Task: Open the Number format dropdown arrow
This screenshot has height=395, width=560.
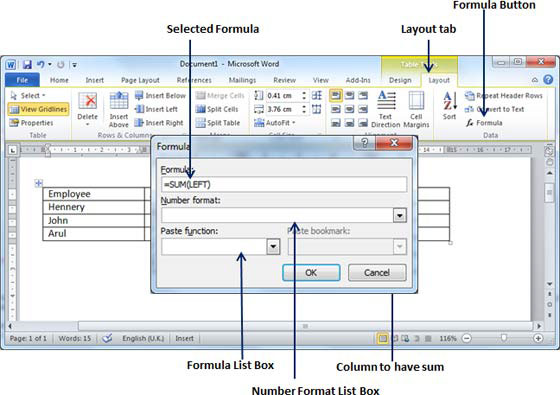Action: [x=400, y=215]
